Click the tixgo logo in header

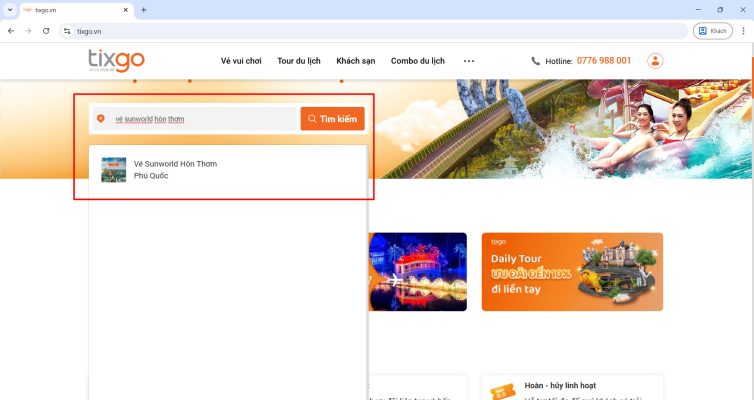point(115,61)
